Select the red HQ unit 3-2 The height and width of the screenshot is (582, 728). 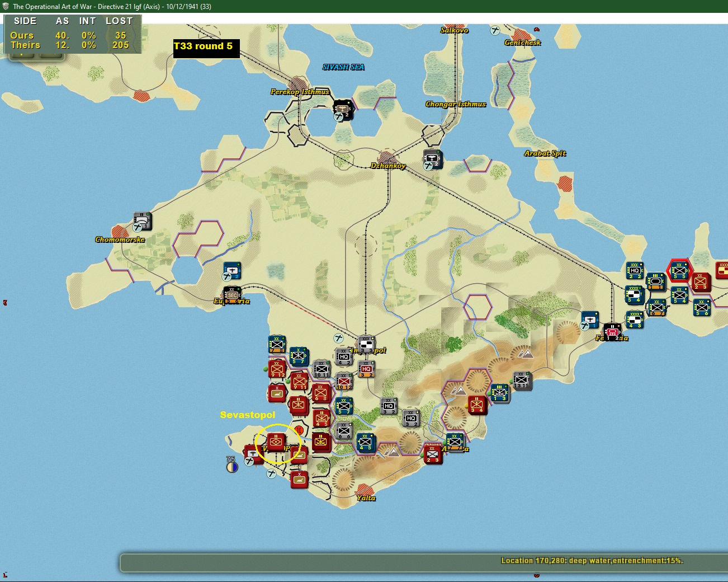point(366,369)
